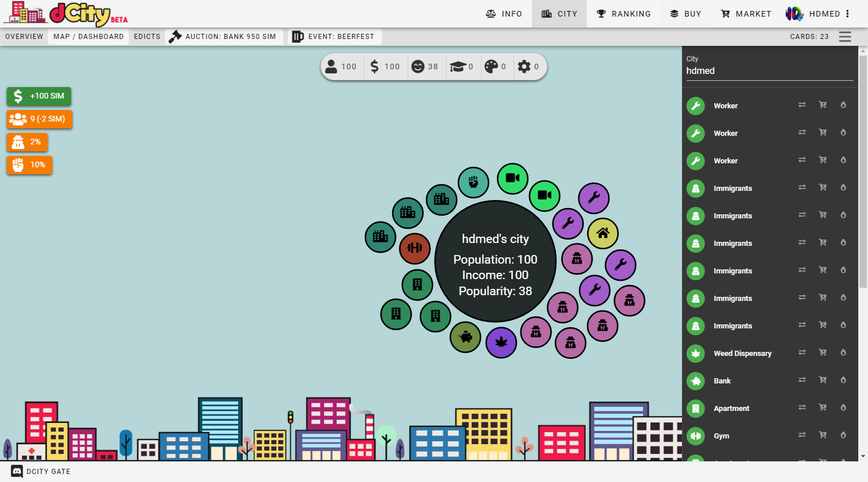Open the RANKING page

624,14
